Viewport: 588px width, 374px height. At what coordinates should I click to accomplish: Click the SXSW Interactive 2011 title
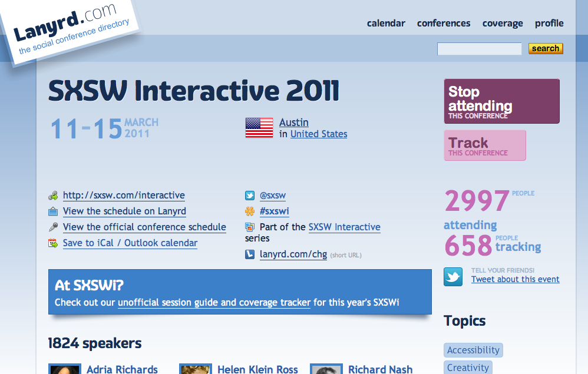point(194,90)
